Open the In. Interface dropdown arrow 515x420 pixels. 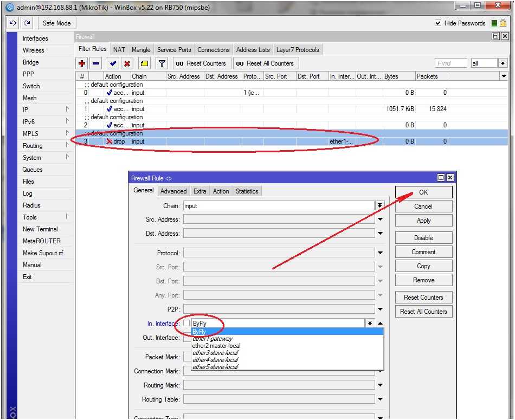[x=370, y=323]
